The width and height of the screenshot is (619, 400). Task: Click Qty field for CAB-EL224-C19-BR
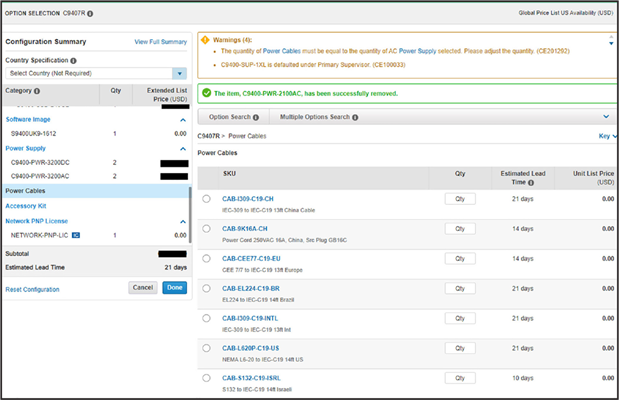click(x=460, y=288)
